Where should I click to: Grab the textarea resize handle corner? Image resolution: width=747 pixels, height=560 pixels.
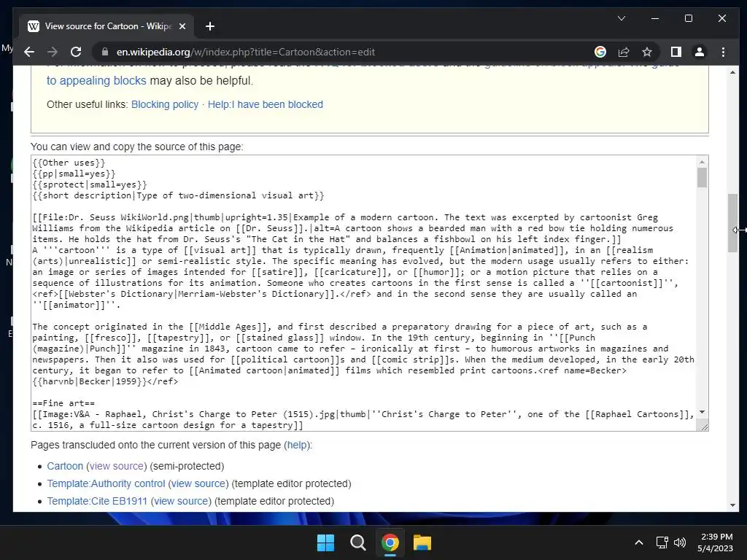[x=704, y=427]
